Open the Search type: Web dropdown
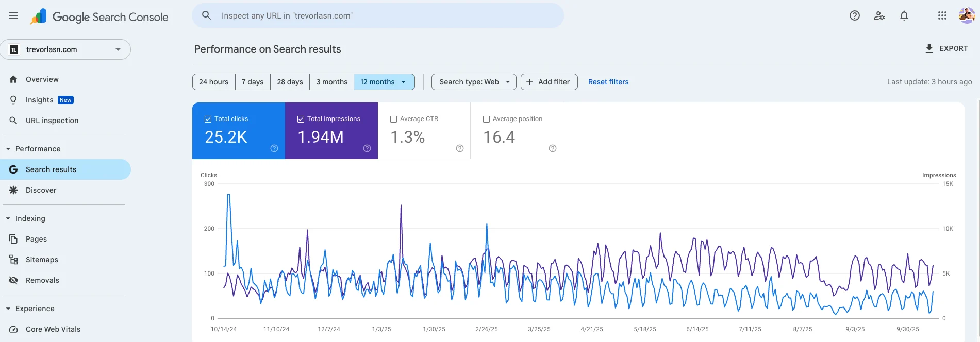Viewport: 980px width, 342px height. [474, 82]
